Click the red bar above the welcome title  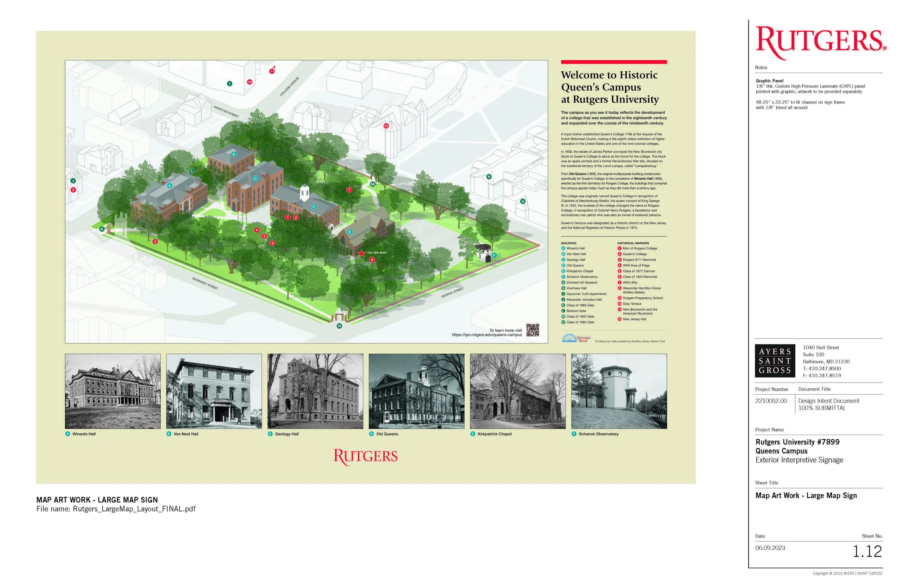coord(614,62)
